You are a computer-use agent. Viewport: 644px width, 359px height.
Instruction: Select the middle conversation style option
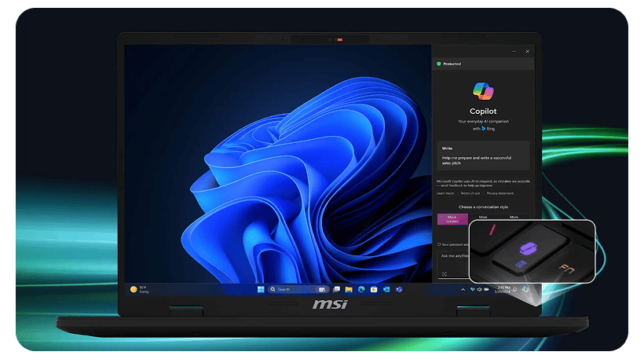tap(483, 218)
